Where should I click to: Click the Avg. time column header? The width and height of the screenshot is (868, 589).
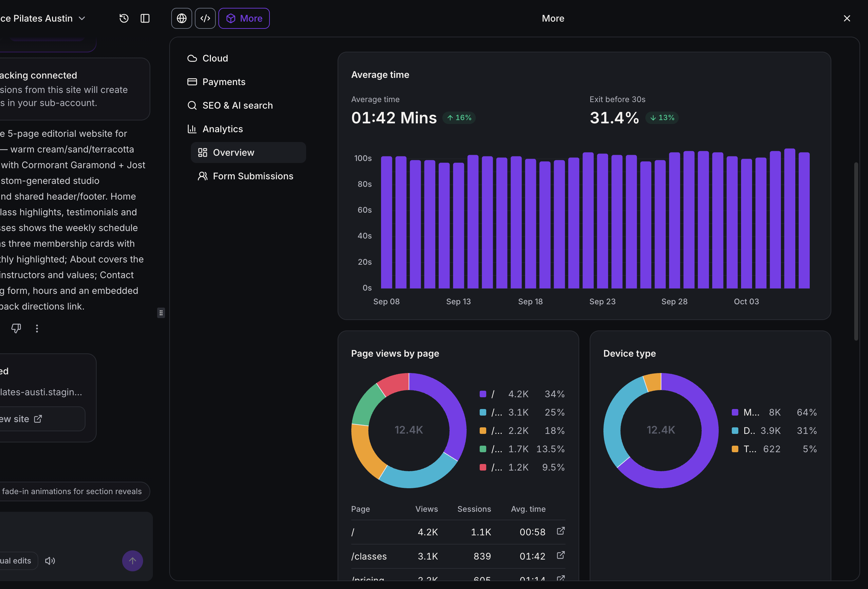pos(528,509)
